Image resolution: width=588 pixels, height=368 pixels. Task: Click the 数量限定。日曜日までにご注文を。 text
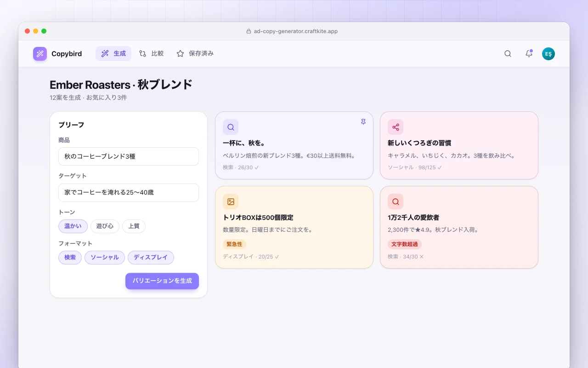point(268,230)
